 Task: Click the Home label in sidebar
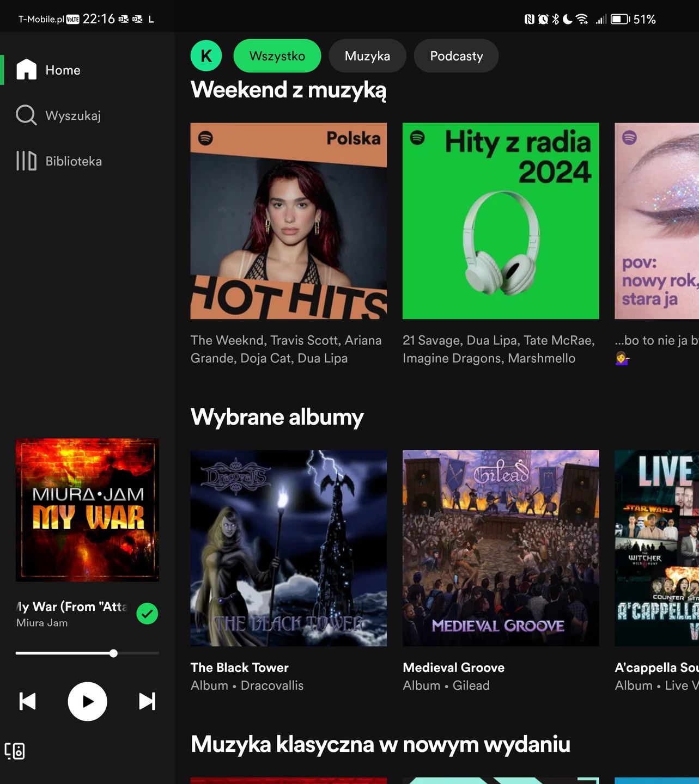point(63,70)
